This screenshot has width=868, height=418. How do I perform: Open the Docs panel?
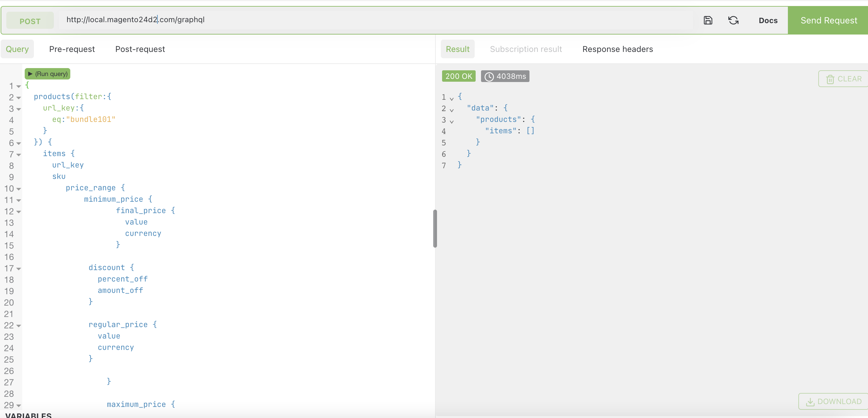pos(768,21)
